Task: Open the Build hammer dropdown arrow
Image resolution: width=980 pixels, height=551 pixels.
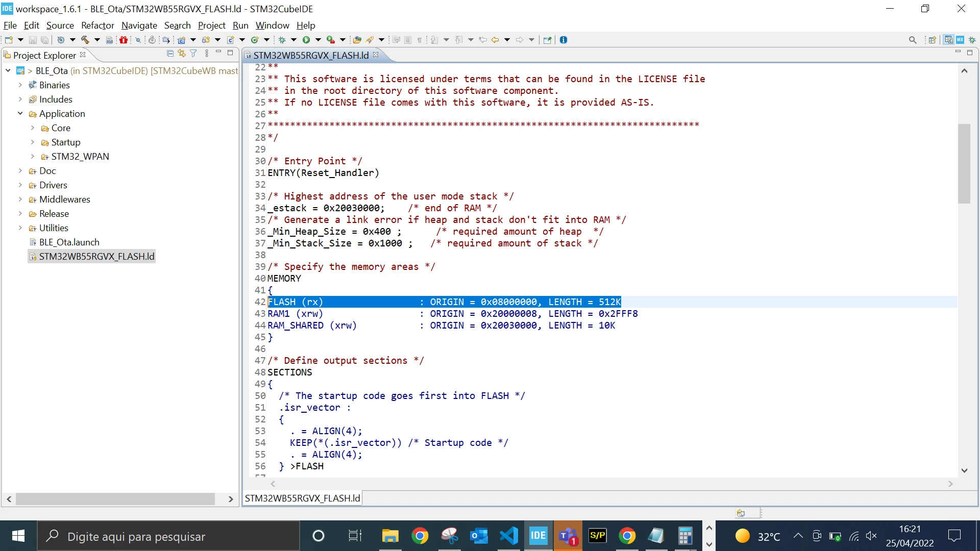Action: [97, 40]
